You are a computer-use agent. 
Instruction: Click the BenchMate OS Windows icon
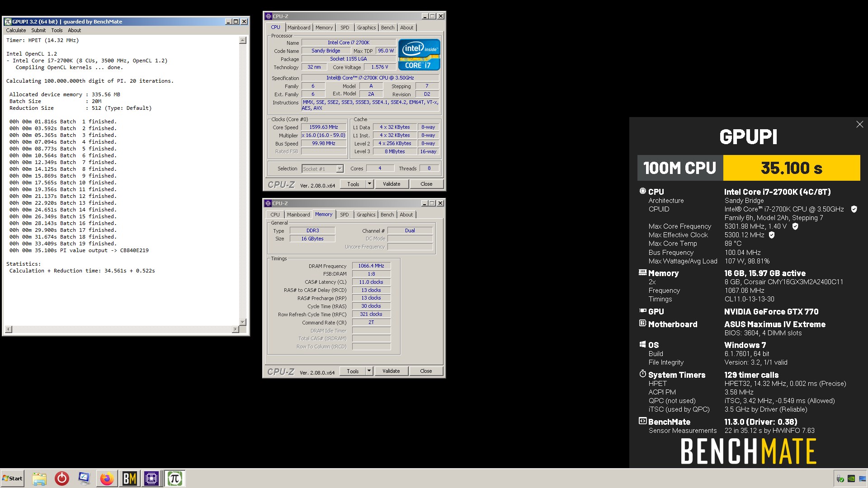coord(642,344)
